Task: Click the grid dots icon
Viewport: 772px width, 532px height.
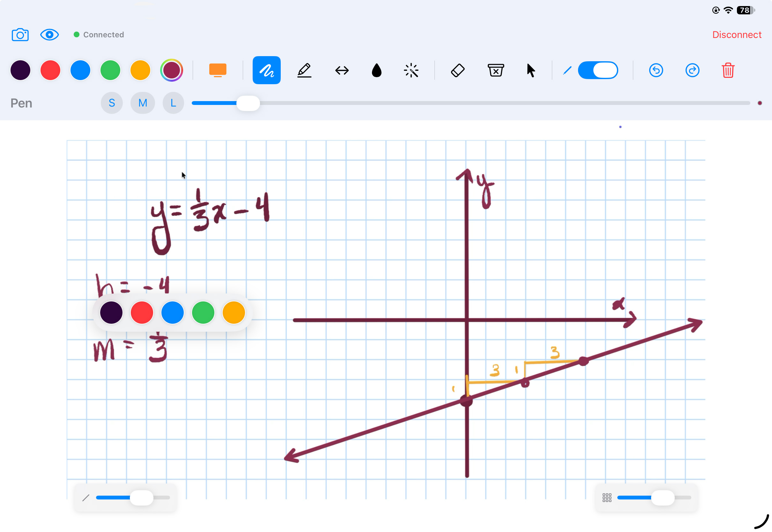Action: [x=607, y=498]
